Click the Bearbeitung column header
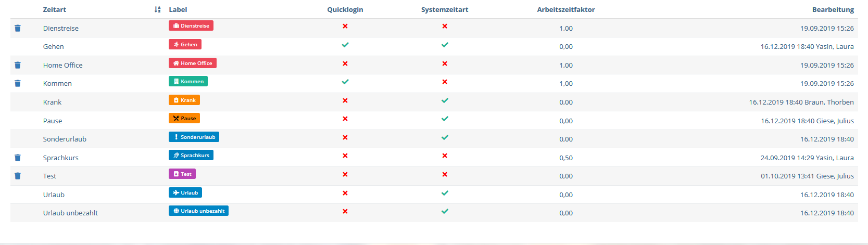Image resolution: width=868 pixels, height=245 pixels. click(x=833, y=9)
